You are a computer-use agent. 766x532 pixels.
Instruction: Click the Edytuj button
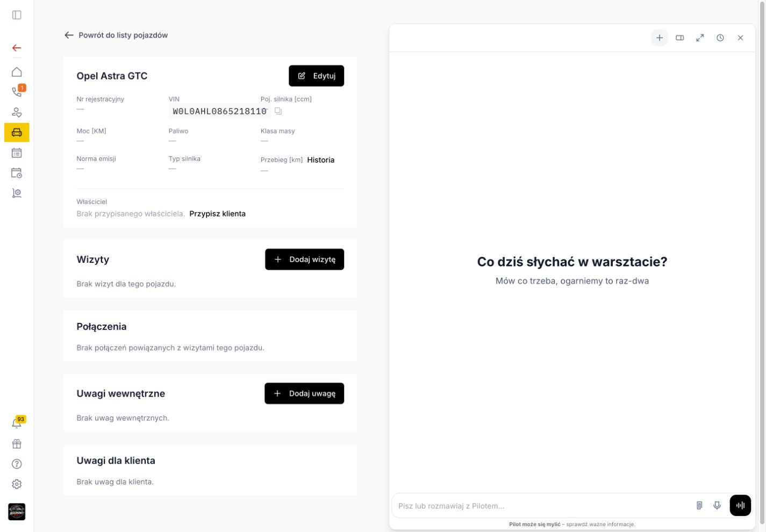316,76
